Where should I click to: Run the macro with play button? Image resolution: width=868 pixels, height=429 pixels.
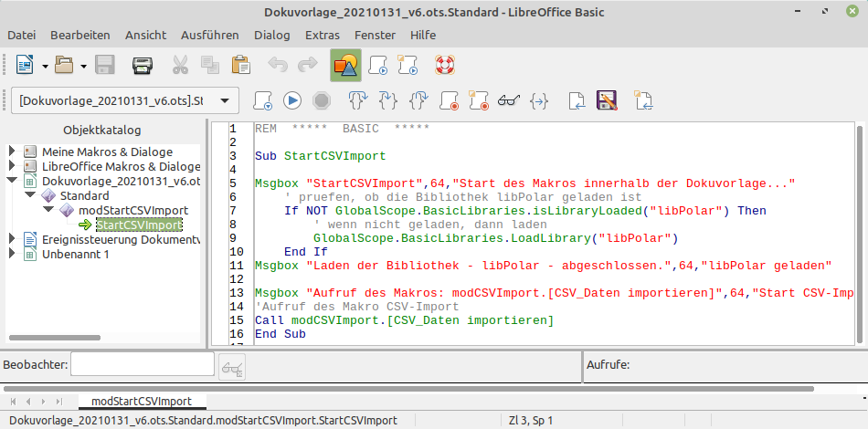click(292, 100)
